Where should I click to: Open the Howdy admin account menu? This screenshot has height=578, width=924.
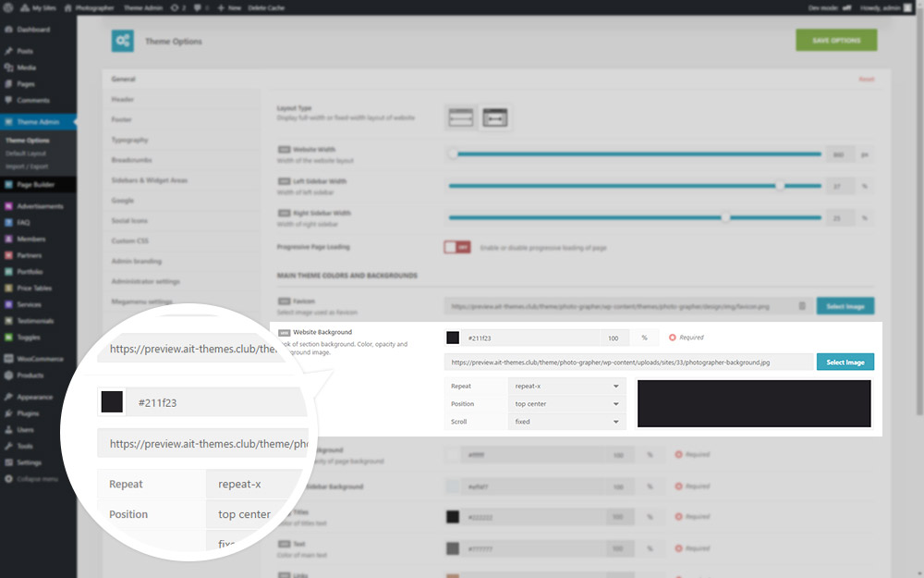pos(886,8)
